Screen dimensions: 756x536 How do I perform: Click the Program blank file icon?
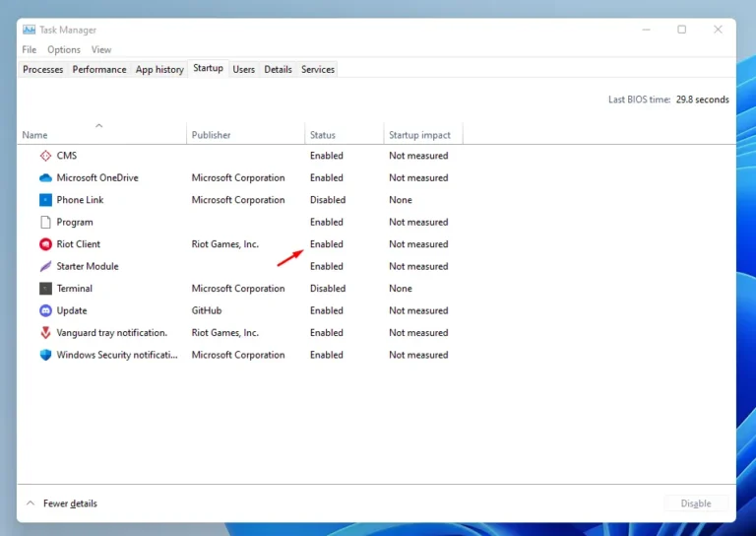(x=45, y=222)
